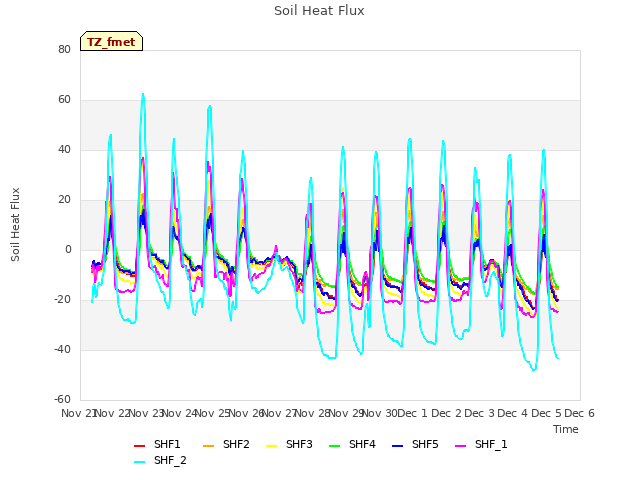Image resolution: width=640 pixels, height=480 pixels.
Task: Click the 20 y-axis tick label
Action: pyautogui.click(x=64, y=200)
